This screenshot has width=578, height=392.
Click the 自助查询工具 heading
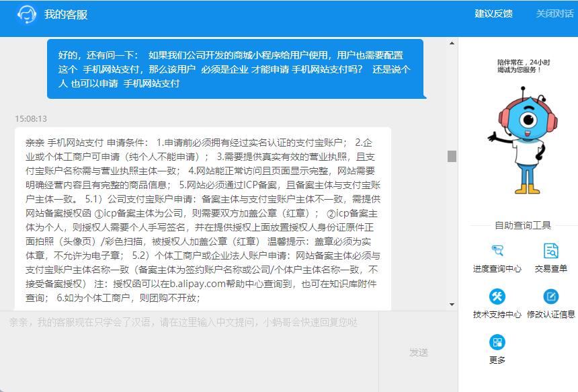pos(523,225)
